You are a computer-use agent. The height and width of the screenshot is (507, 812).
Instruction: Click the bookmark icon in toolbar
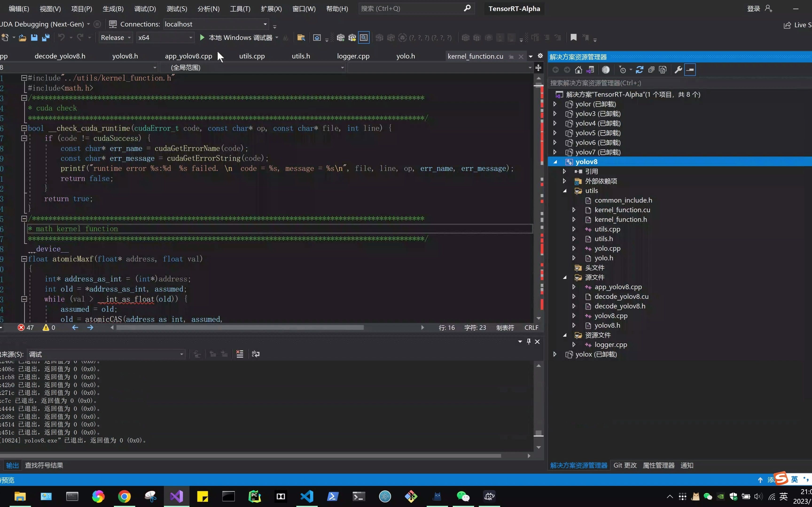tap(574, 38)
